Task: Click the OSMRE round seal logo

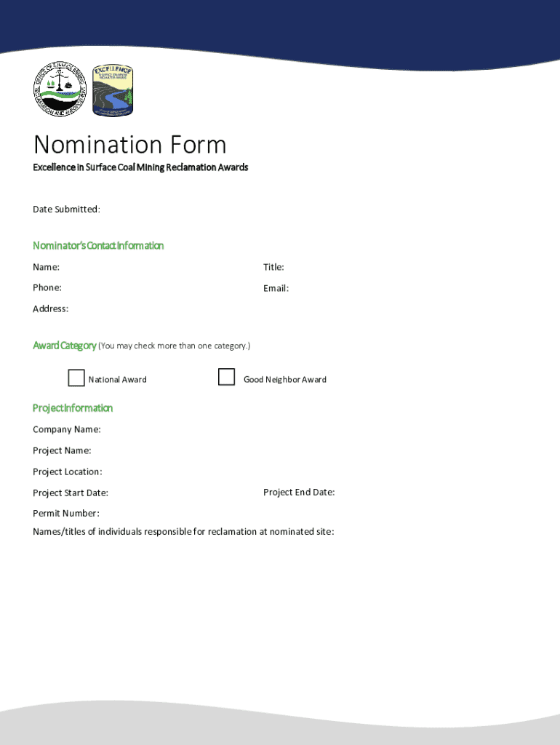Action: point(60,90)
